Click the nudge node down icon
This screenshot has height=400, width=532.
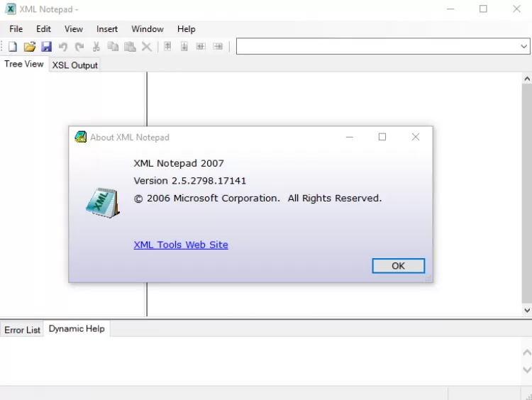click(x=184, y=47)
